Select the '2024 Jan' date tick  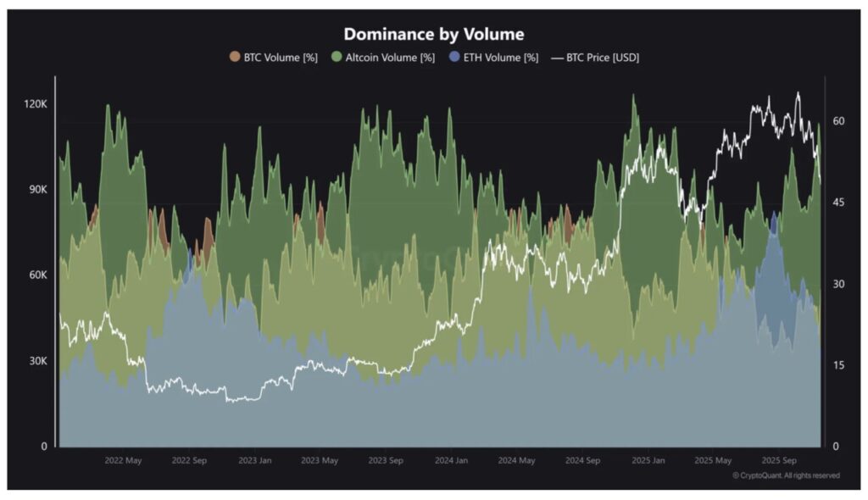coord(451,461)
